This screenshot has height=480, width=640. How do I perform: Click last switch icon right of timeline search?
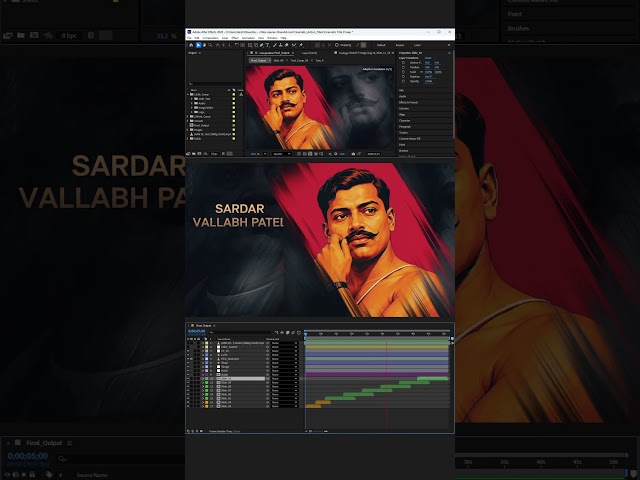tap(299, 333)
